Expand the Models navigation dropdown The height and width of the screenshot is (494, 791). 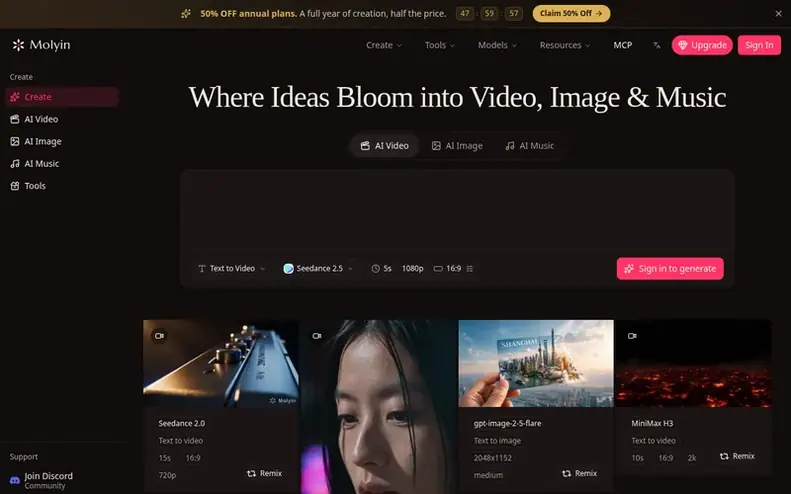[x=497, y=45]
